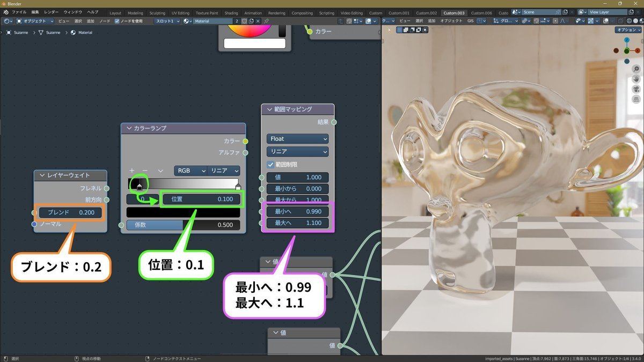Viewport: 644px width, 362px height.
Task: Collapse the レイヤーウェイト node header
Action: point(42,175)
